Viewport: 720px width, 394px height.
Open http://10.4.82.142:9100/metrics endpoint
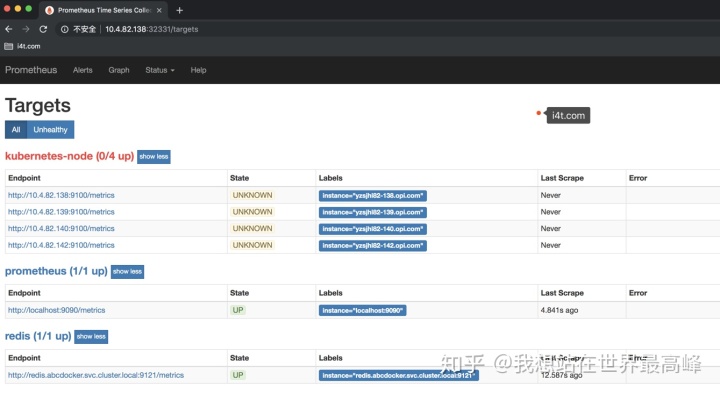click(x=61, y=245)
